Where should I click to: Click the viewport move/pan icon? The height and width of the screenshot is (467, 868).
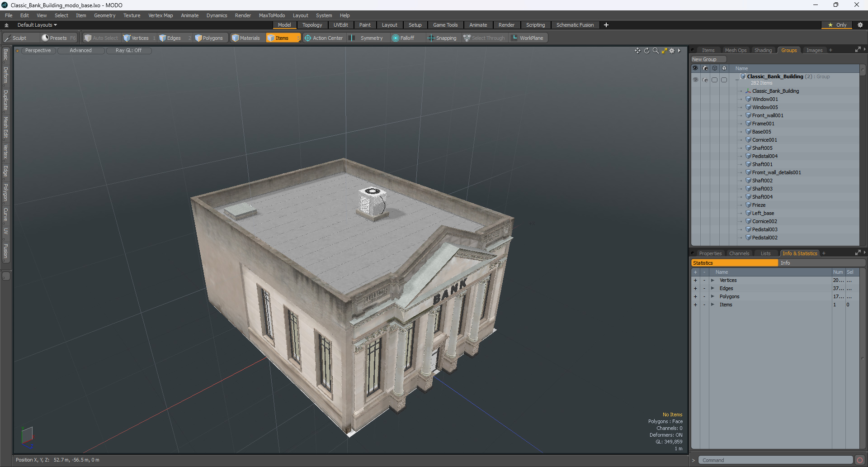point(637,51)
